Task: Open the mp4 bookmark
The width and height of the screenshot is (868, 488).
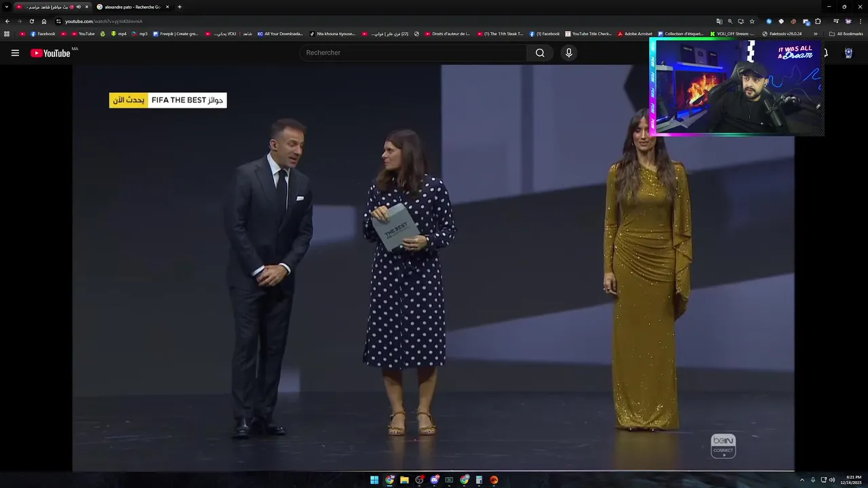Action: (119, 34)
